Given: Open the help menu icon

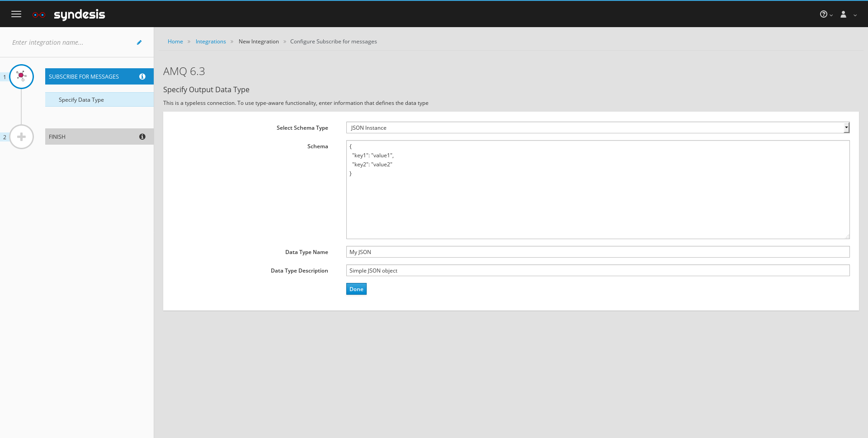Looking at the screenshot, I should [824, 14].
